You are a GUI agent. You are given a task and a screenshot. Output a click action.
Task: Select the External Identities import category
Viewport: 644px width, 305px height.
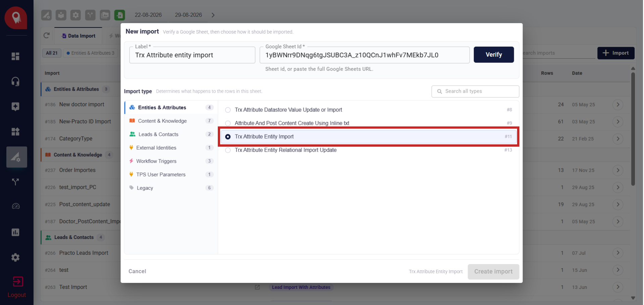coord(171,148)
